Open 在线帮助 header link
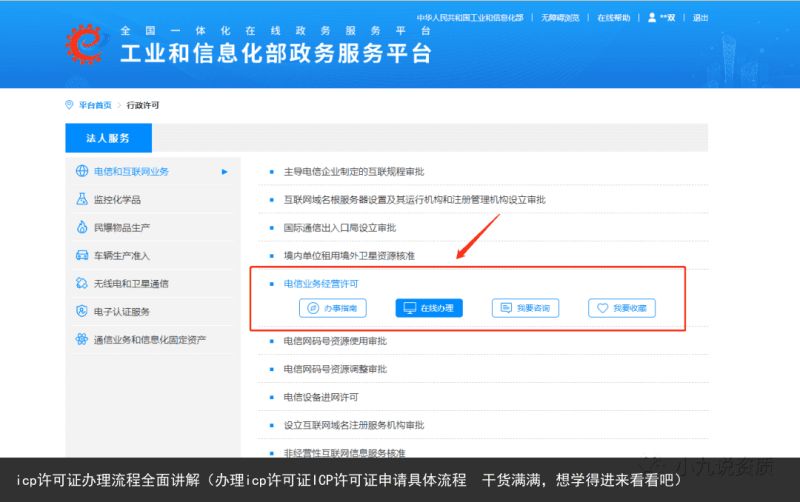The width and height of the screenshot is (800, 502). tap(614, 18)
